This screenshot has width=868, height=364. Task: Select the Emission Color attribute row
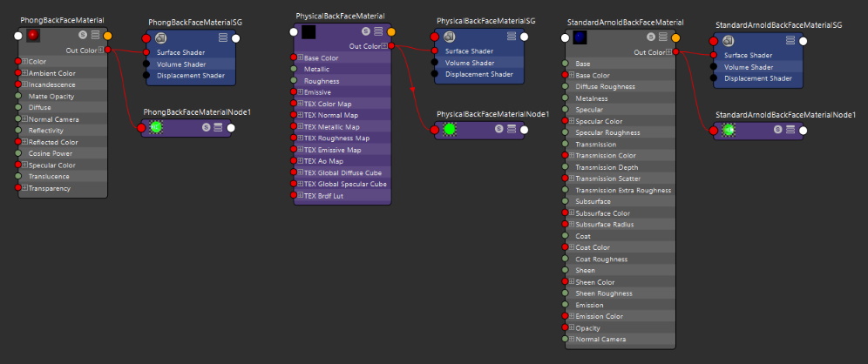(620, 316)
